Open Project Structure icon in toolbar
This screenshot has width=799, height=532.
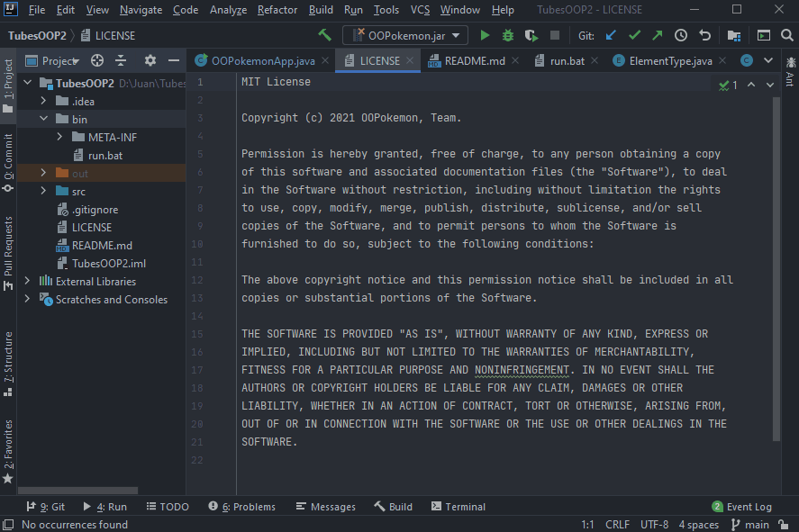pyautogui.click(x=734, y=35)
